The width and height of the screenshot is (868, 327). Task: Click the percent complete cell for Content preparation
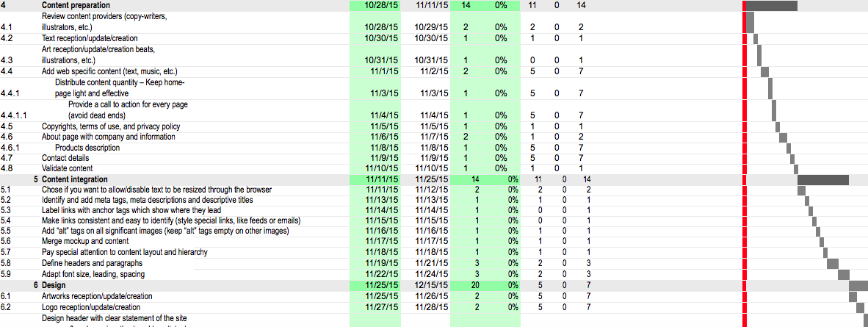click(x=500, y=5)
